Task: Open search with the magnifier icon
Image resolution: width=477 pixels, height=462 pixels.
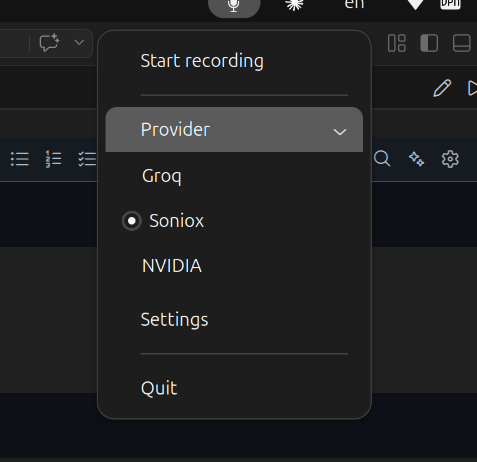Action: tap(382, 158)
